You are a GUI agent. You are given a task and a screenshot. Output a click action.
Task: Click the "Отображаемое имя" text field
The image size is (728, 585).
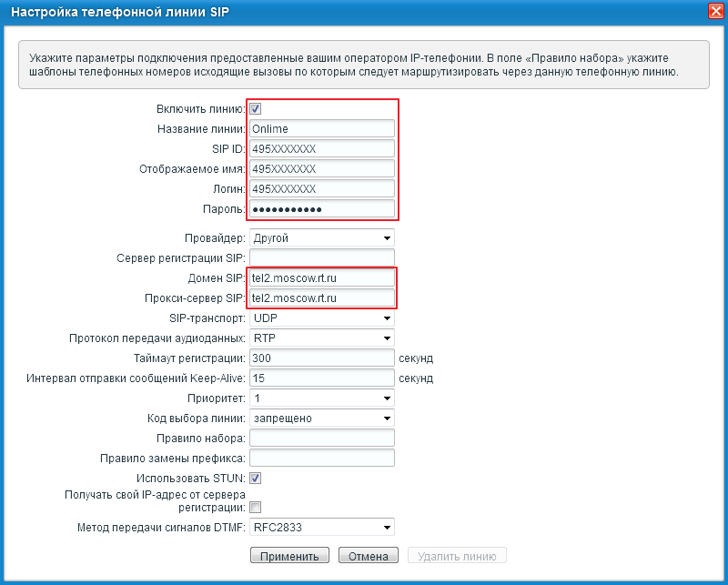pos(321,169)
